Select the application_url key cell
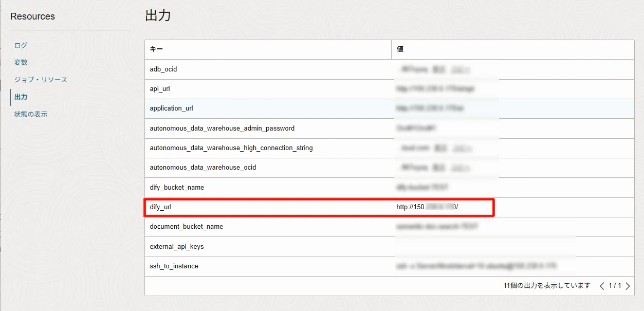 (268, 108)
